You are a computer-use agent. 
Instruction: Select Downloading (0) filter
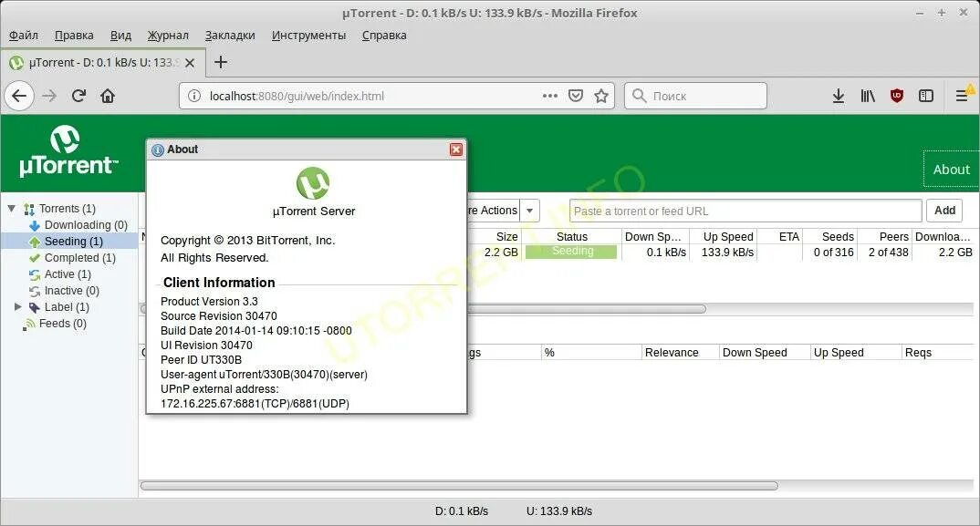(86, 225)
